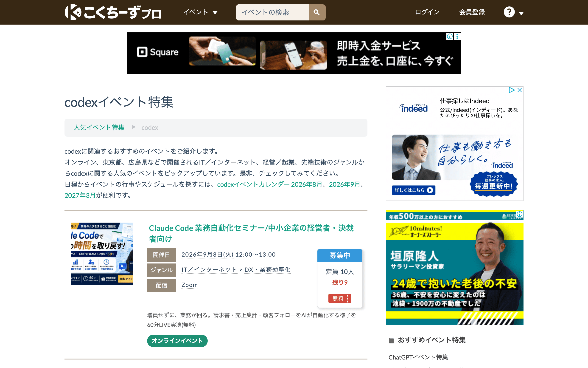
Task: Click the オンラインイベント tag button
Action: click(x=177, y=341)
